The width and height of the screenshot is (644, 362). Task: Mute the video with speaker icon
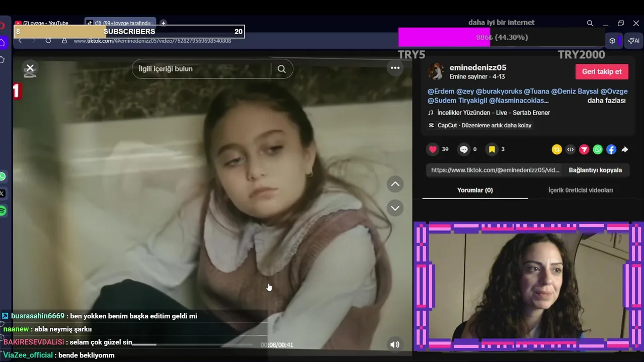(x=395, y=344)
